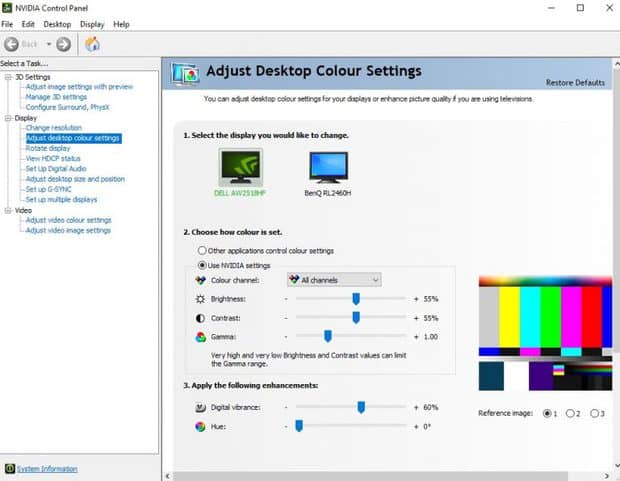Open the Desktop menu
The width and height of the screenshot is (620, 481).
[x=57, y=24]
